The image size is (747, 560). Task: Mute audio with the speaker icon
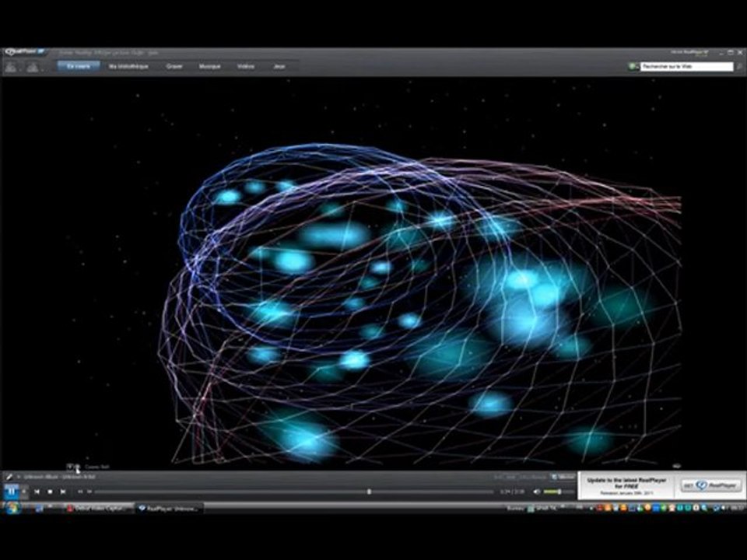537,492
